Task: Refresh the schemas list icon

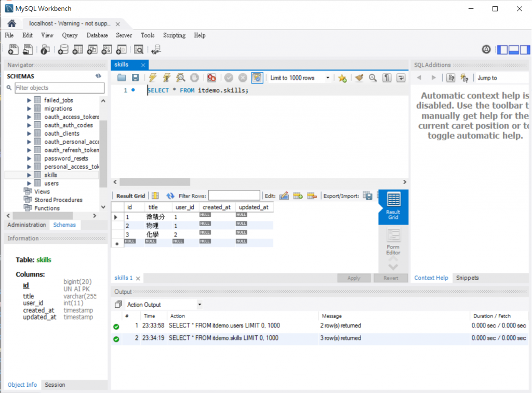Action: click(x=98, y=76)
